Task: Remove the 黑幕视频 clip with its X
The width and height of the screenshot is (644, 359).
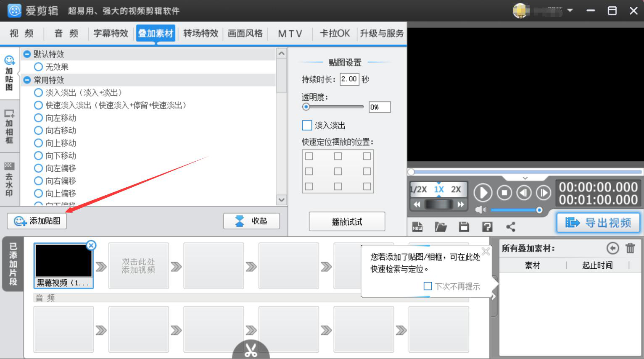Action: click(91, 245)
